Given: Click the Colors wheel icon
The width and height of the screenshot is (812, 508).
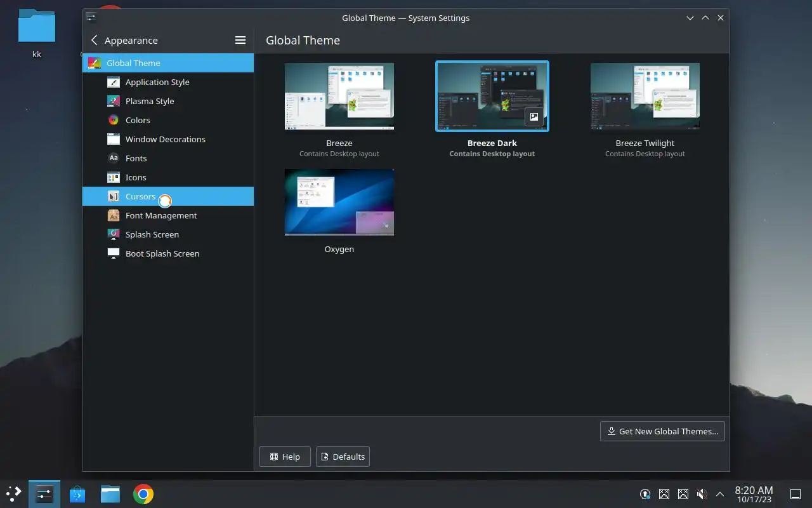Looking at the screenshot, I should 114,120.
